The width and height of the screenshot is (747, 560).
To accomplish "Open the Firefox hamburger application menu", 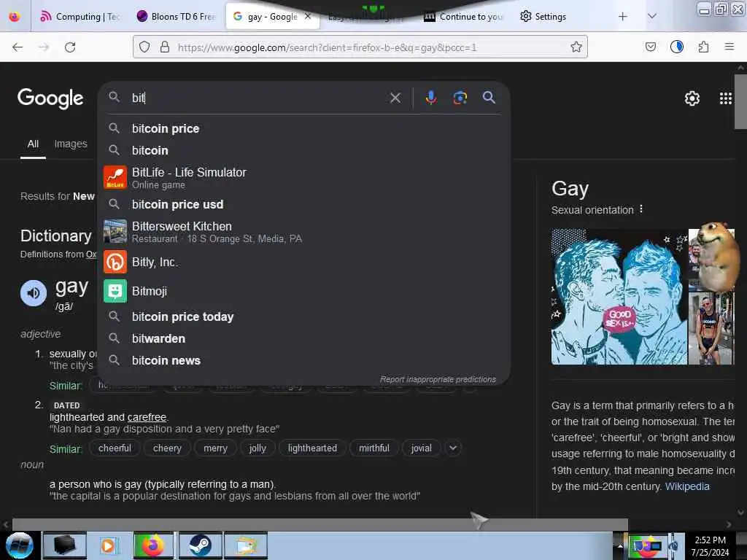I will pyautogui.click(x=729, y=47).
